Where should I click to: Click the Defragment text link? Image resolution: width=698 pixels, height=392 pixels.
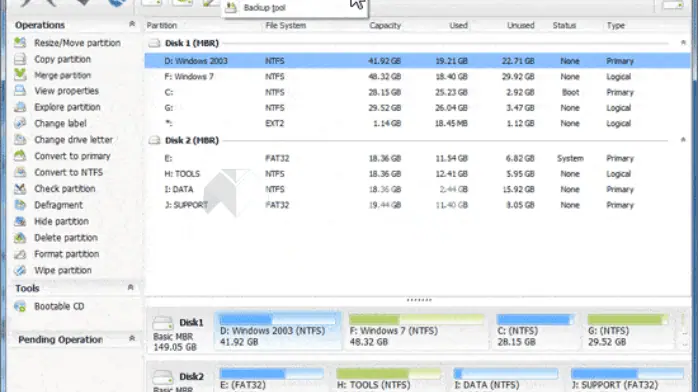tap(59, 205)
